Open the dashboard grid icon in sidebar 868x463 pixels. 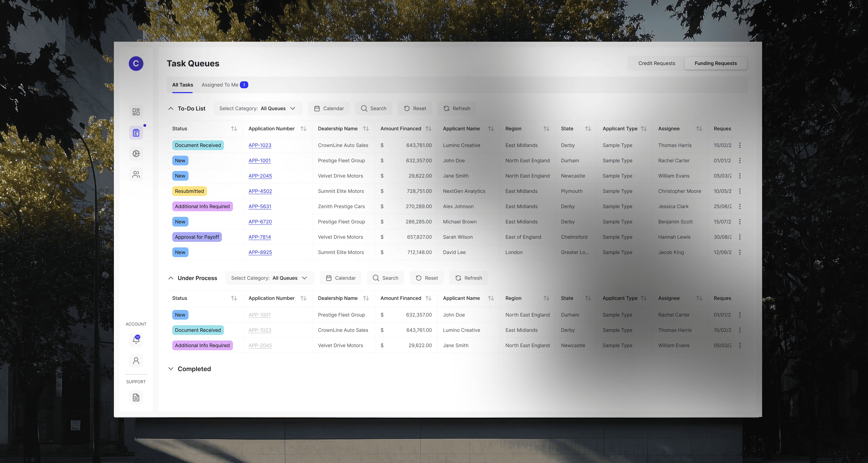pos(136,112)
